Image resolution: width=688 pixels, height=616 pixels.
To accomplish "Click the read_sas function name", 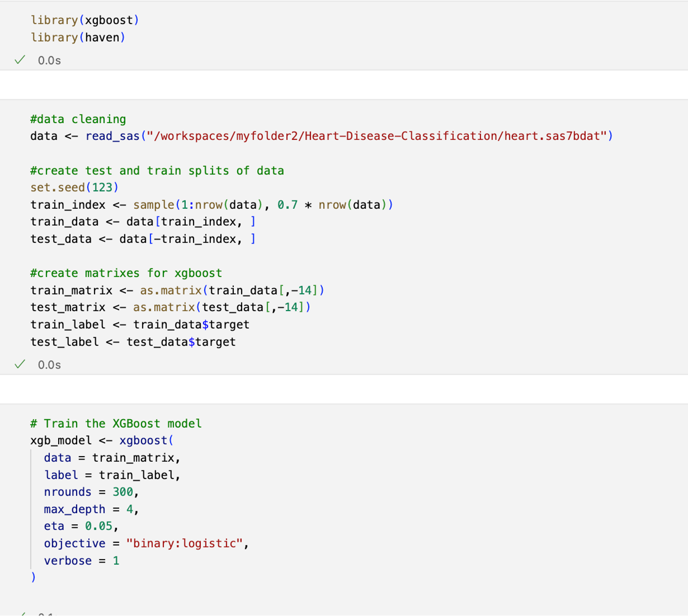I will click(112, 136).
